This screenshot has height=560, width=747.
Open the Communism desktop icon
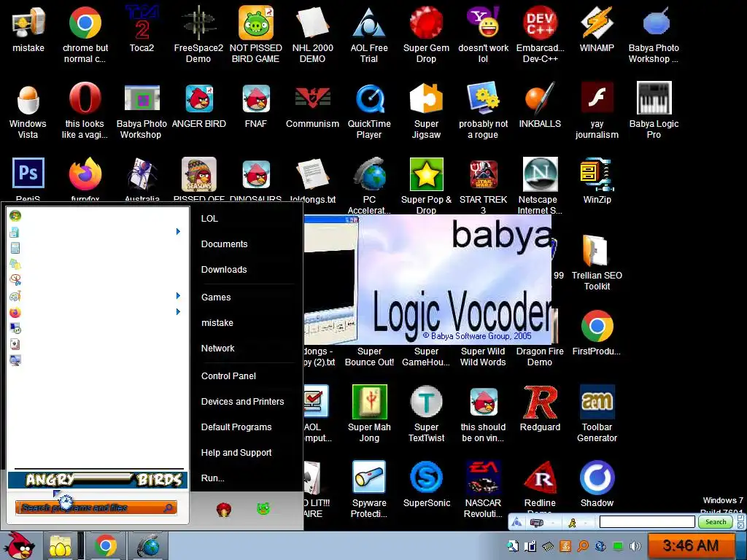(312, 98)
